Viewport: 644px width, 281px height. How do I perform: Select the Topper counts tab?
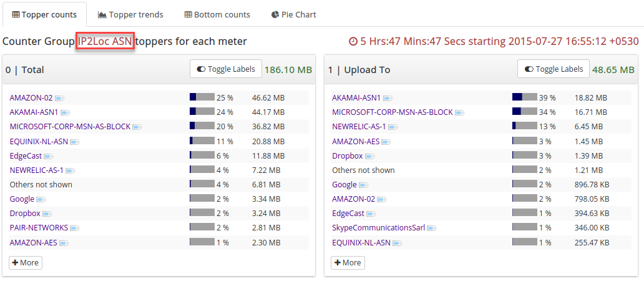pos(44,15)
